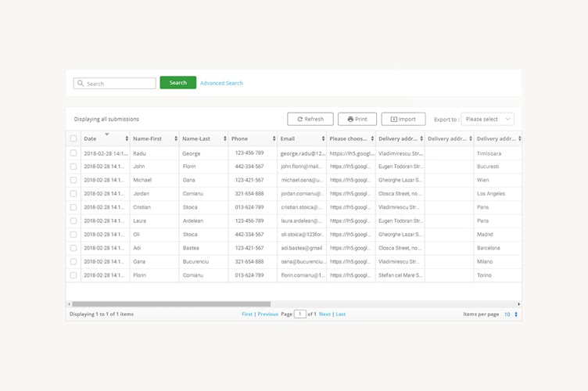
Task: Click the Import button
Action: 403,120
